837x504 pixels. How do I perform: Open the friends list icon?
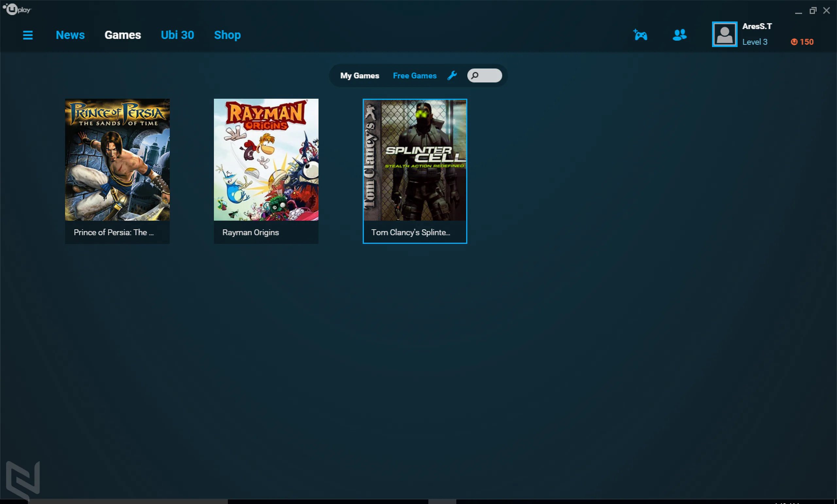[x=680, y=35]
